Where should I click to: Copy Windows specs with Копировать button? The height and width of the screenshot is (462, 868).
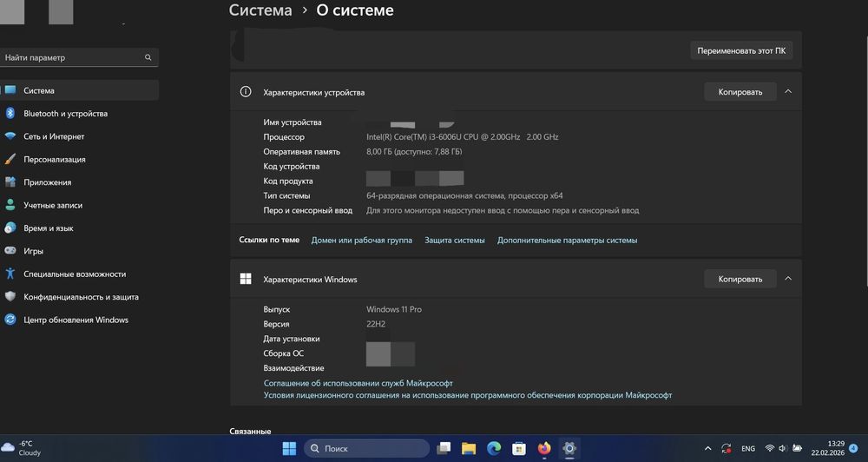pyautogui.click(x=740, y=279)
